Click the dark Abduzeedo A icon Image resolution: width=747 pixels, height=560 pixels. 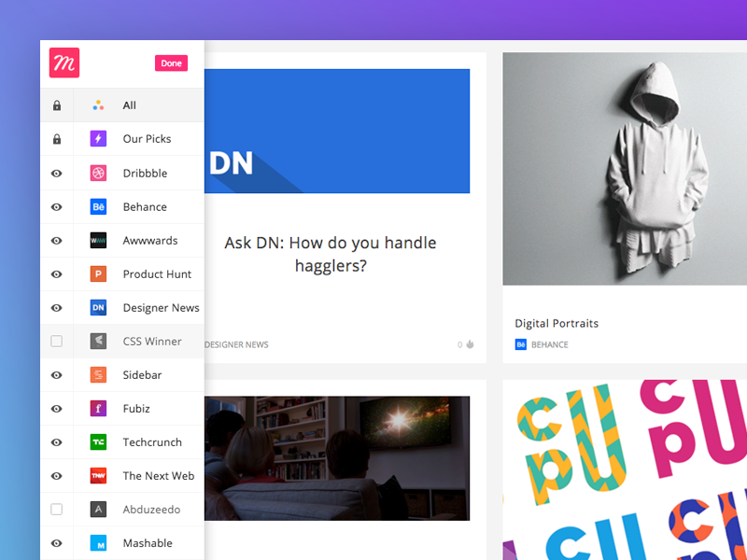[98, 509]
